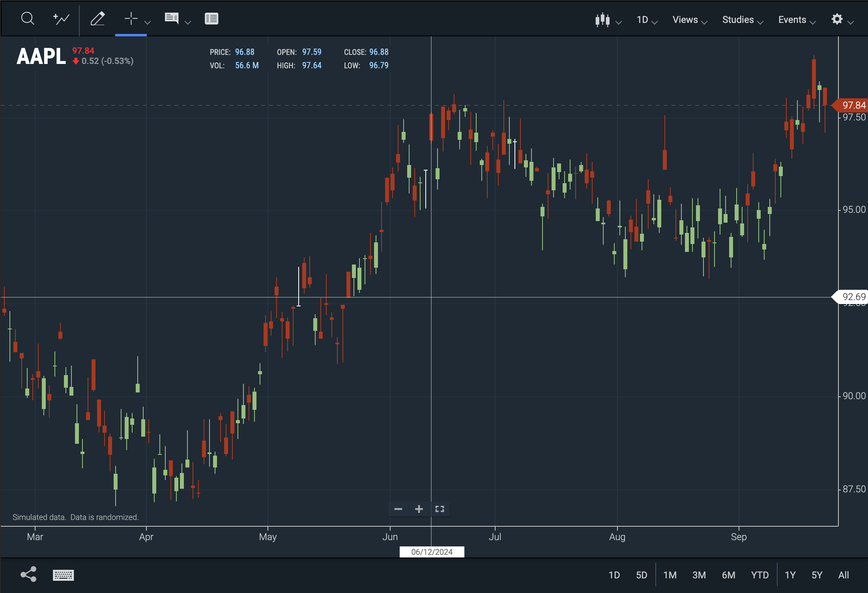Click the Jul label on time axis
The height and width of the screenshot is (593, 868).
pyautogui.click(x=495, y=537)
